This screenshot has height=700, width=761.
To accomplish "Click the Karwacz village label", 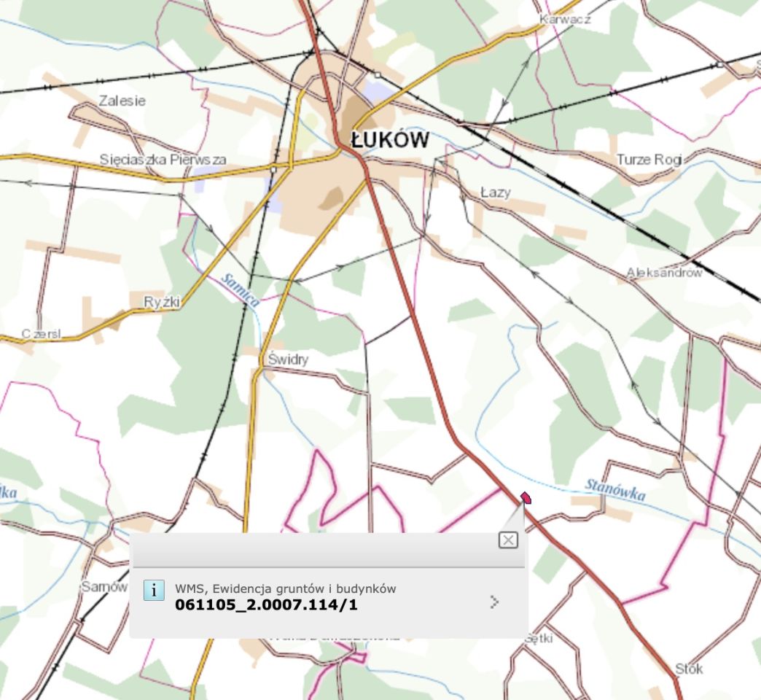I will click(565, 19).
